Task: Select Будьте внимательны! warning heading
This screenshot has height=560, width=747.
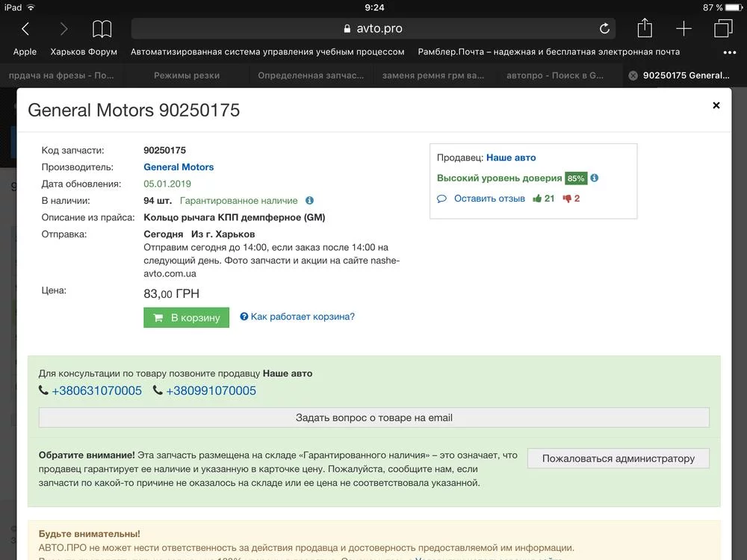Action: coord(89,534)
